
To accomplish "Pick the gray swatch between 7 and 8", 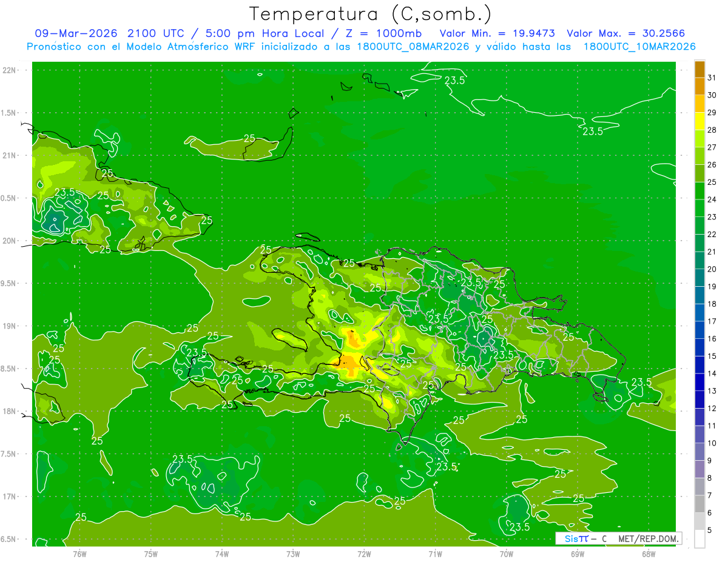I will coord(699,486).
